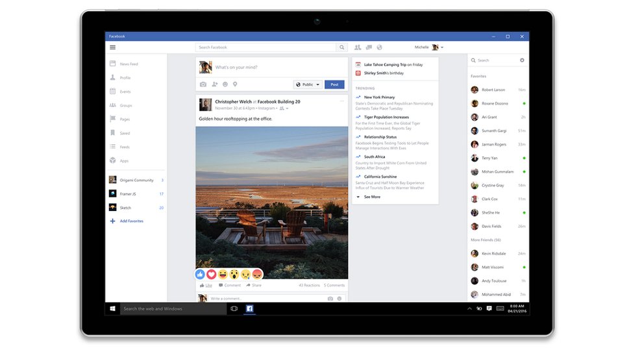644x352 pixels.
Task: Open notifications globe icon
Action: [x=380, y=47]
